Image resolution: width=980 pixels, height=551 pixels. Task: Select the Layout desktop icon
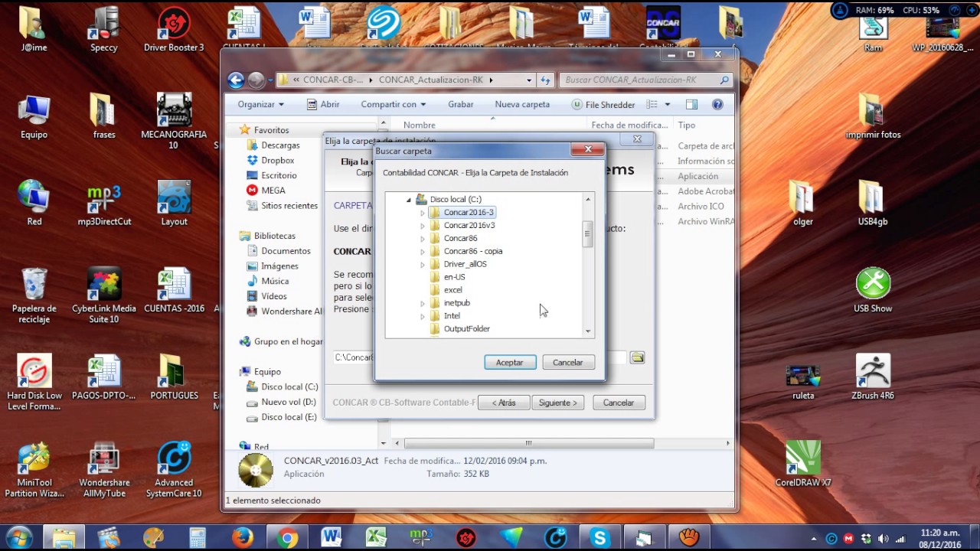click(x=174, y=203)
